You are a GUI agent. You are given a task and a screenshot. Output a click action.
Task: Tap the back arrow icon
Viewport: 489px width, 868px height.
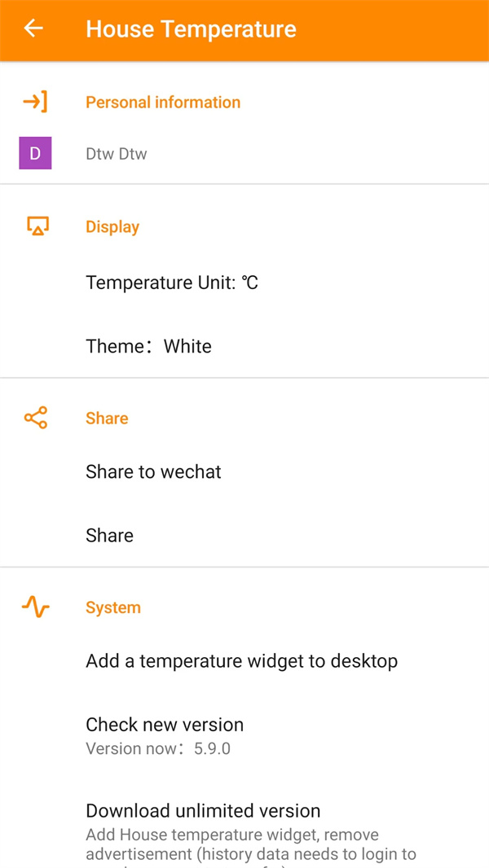33,29
